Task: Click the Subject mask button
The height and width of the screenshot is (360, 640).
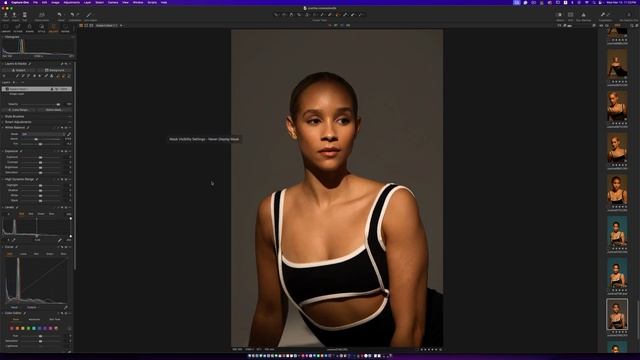Action: (x=19, y=70)
